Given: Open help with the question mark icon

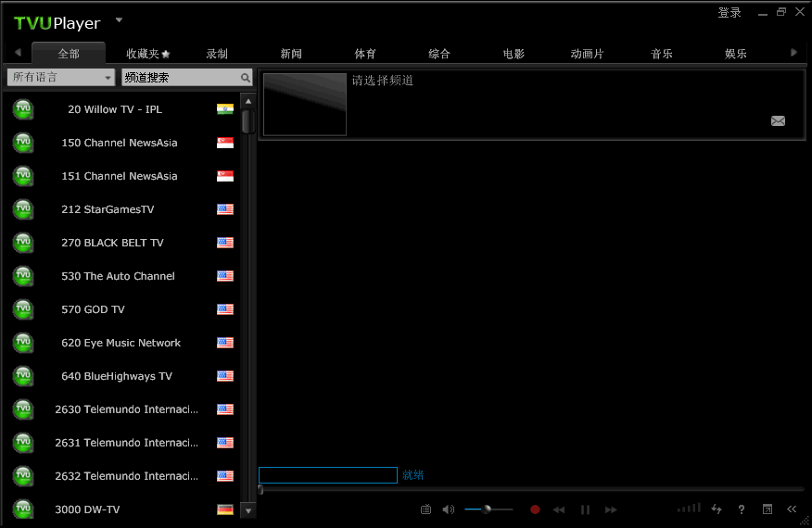Looking at the screenshot, I should tap(742, 509).
